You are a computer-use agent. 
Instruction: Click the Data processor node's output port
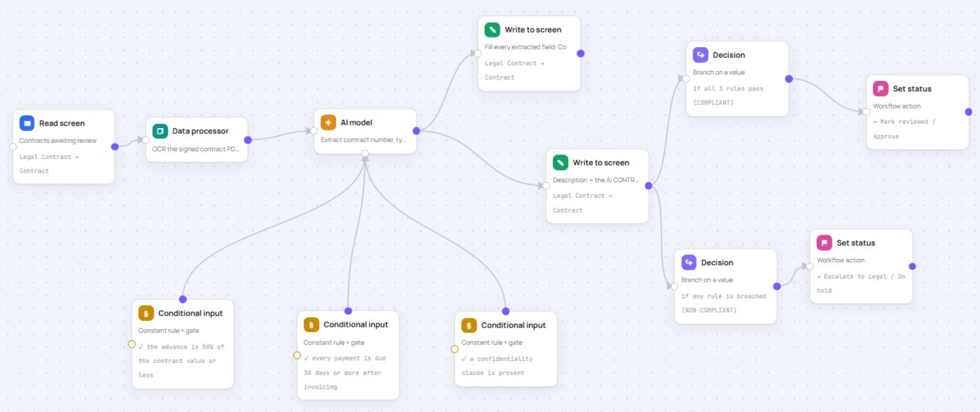(248, 140)
